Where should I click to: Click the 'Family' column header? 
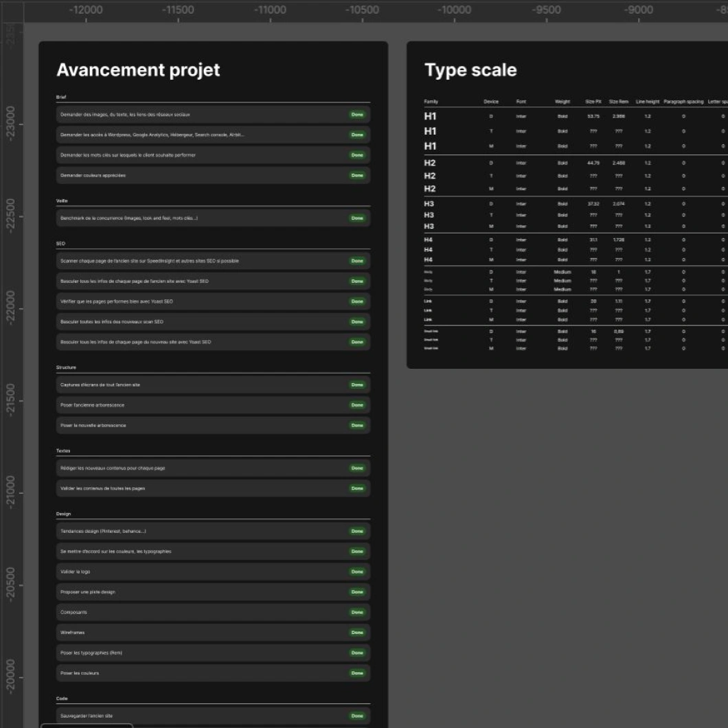click(431, 102)
